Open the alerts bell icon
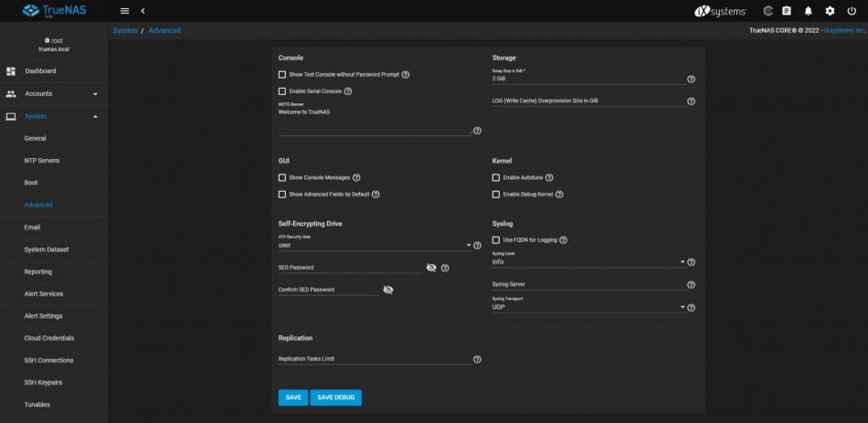This screenshot has height=423, width=868. (808, 11)
